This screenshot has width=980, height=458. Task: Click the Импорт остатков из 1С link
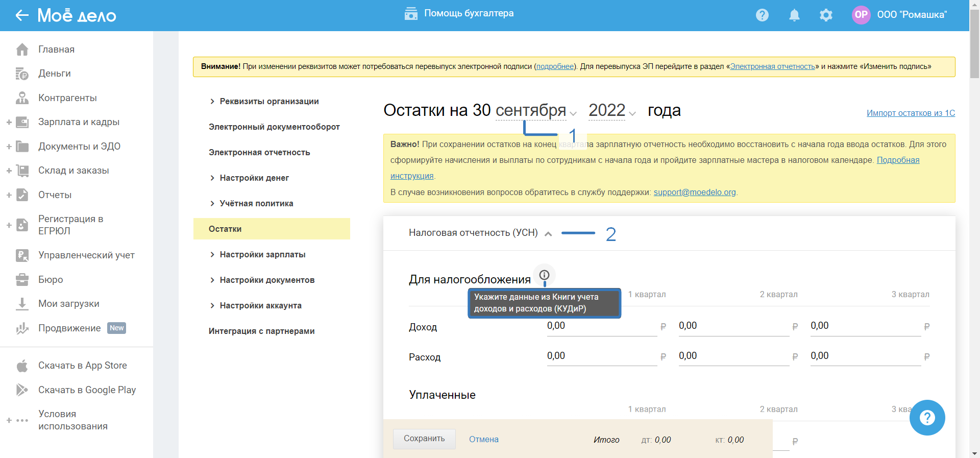911,113
